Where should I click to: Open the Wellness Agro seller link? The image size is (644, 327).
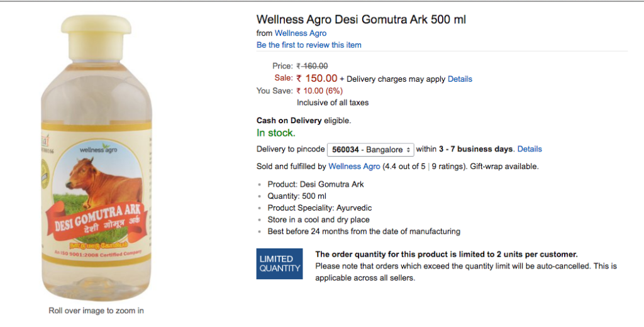click(x=354, y=167)
